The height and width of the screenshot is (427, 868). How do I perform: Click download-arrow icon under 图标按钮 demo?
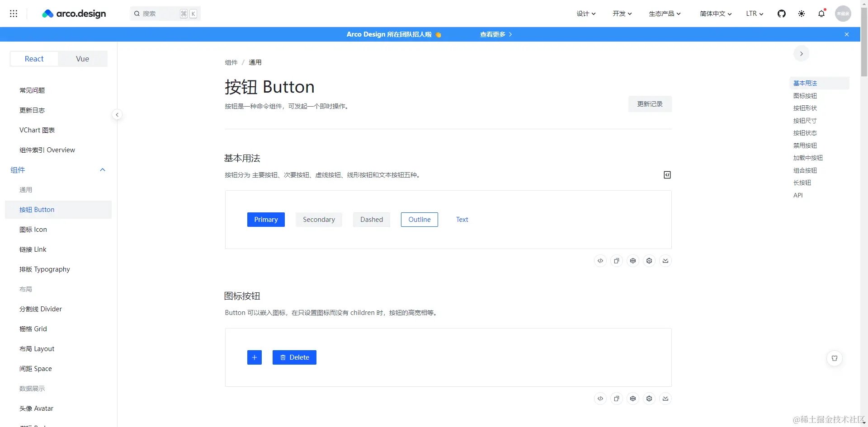pyautogui.click(x=665, y=399)
